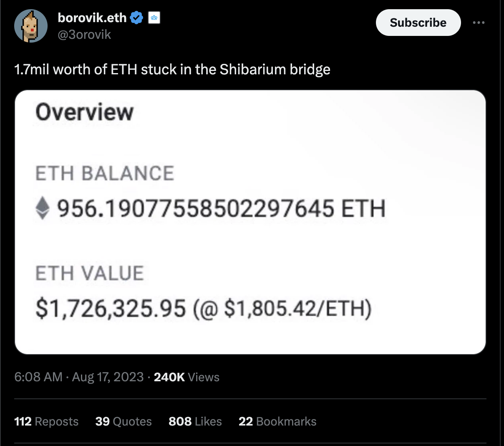Click the Shibarium bridge tweet text
Screen dimensions: 504x446
[172, 69]
